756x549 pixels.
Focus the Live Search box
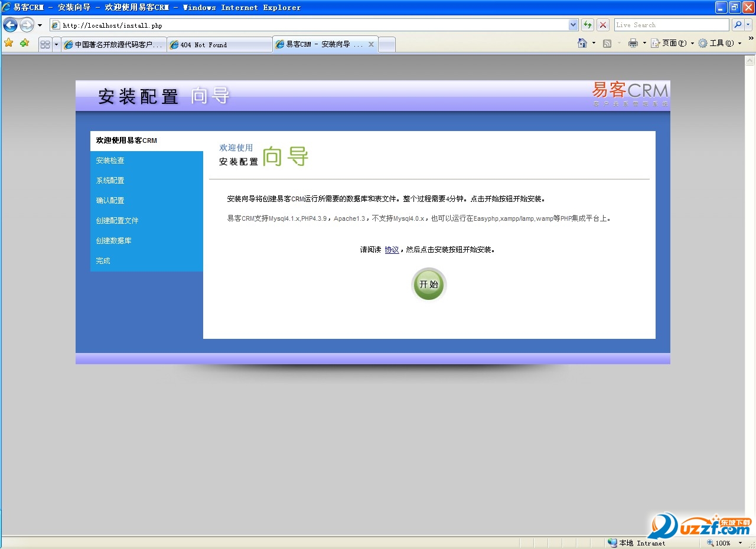point(672,25)
